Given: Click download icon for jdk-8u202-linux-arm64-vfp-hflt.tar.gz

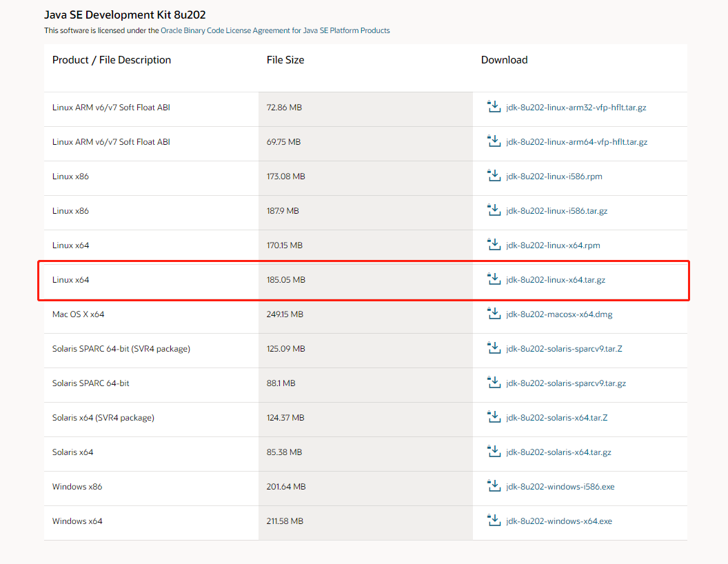Looking at the screenshot, I should point(494,141).
